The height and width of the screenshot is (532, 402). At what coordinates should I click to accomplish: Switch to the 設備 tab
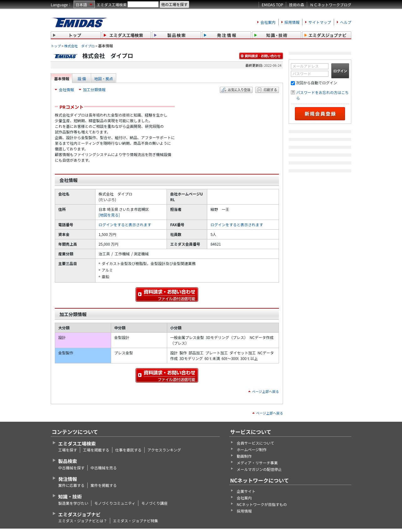[x=82, y=79]
